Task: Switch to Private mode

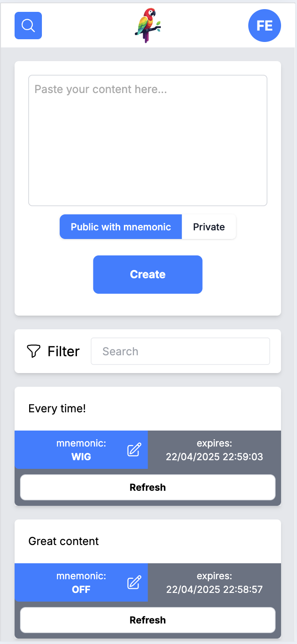Action: point(209,227)
